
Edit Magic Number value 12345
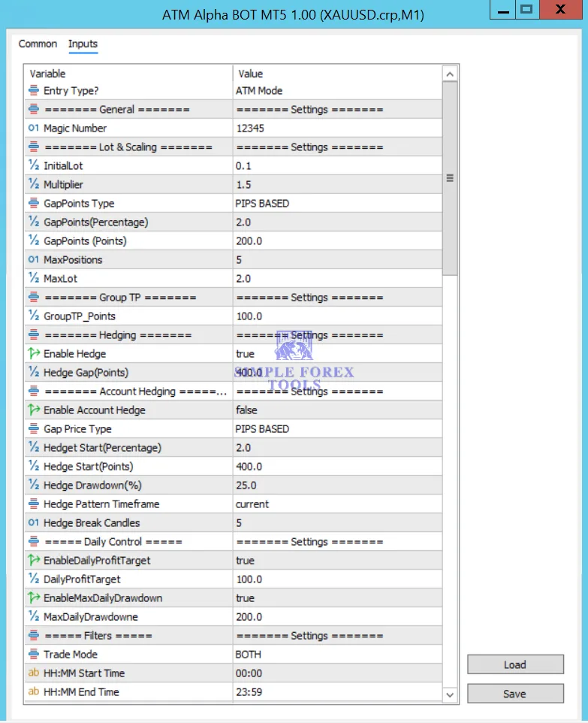pos(337,129)
